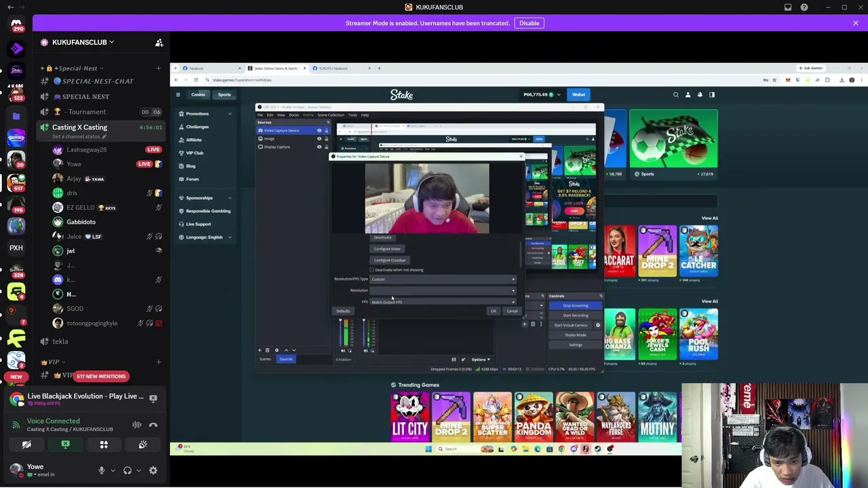The width and height of the screenshot is (868, 488).
Task: Disconnect from the voice channel
Action: pyautogui.click(x=153, y=425)
